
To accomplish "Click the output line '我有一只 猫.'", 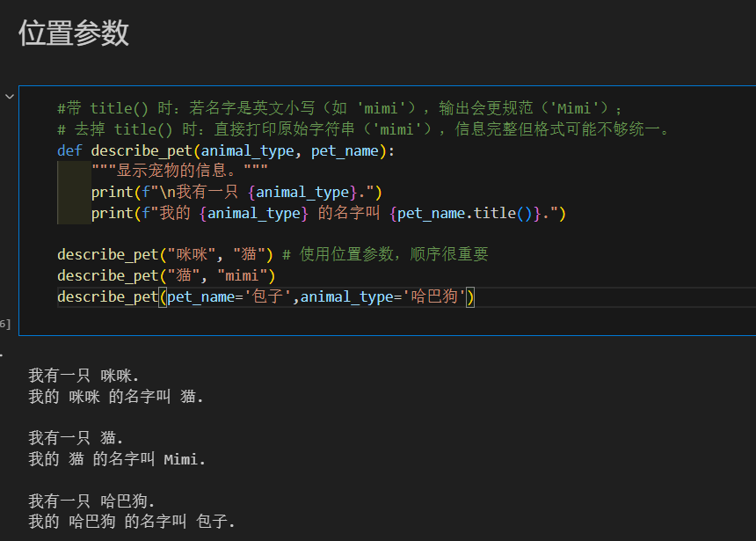I will (76, 438).
